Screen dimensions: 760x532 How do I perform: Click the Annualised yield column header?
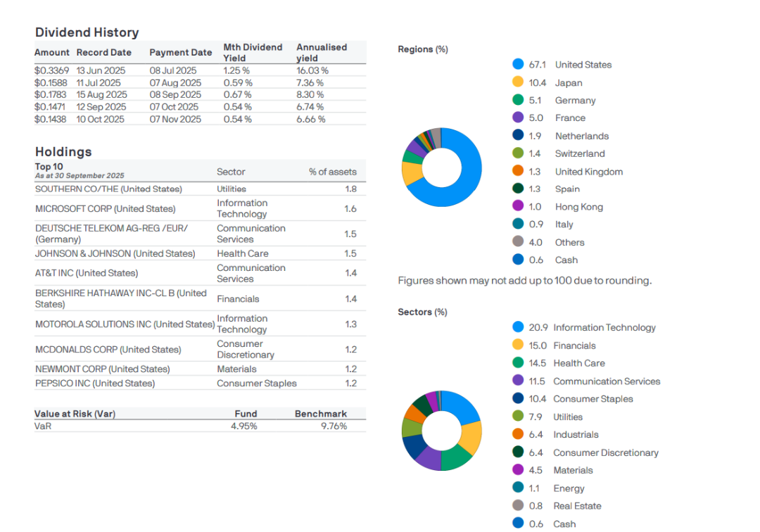tap(322, 52)
